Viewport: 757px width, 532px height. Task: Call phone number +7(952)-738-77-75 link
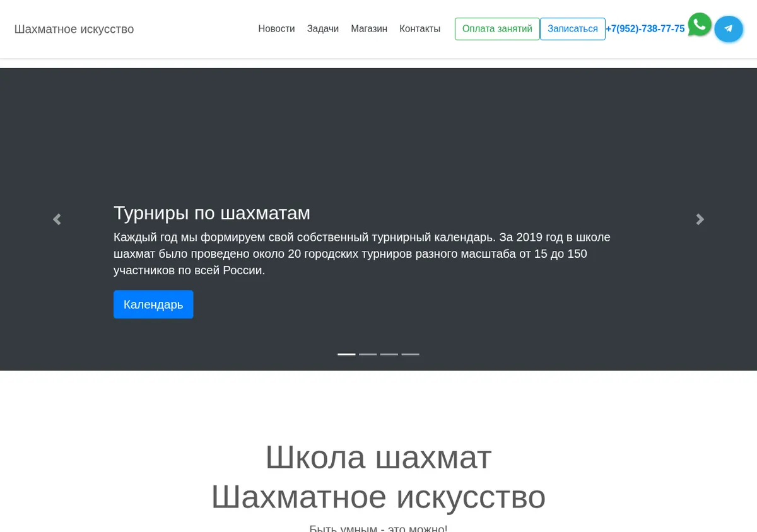[x=645, y=29]
